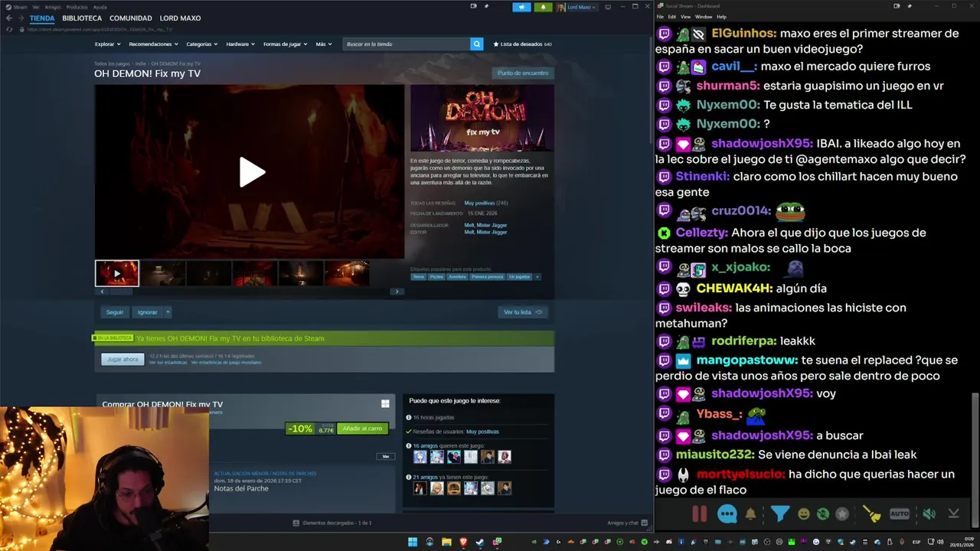Open the Windows Start button
The image size is (980, 551).
pyautogui.click(x=413, y=543)
